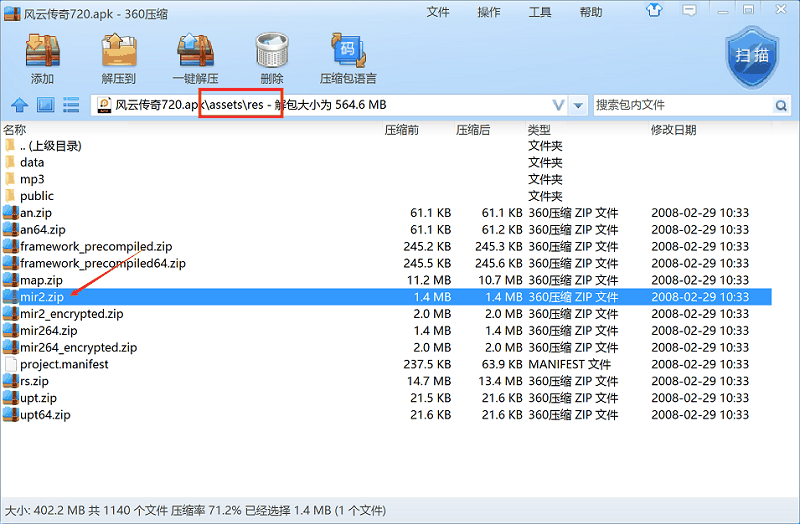
Task: Click the 14.7 MB size of rs.zip
Action: (429, 381)
